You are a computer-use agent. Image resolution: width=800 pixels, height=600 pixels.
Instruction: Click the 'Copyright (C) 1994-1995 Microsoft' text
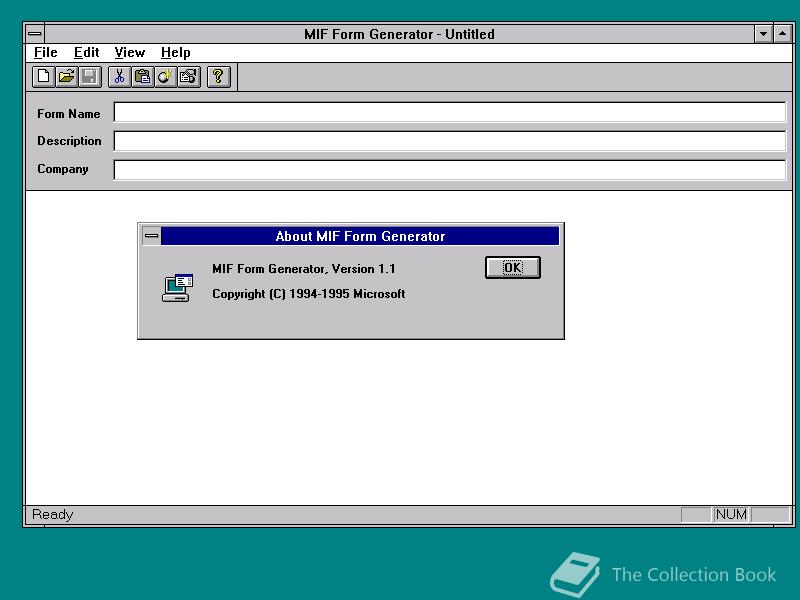(x=309, y=294)
